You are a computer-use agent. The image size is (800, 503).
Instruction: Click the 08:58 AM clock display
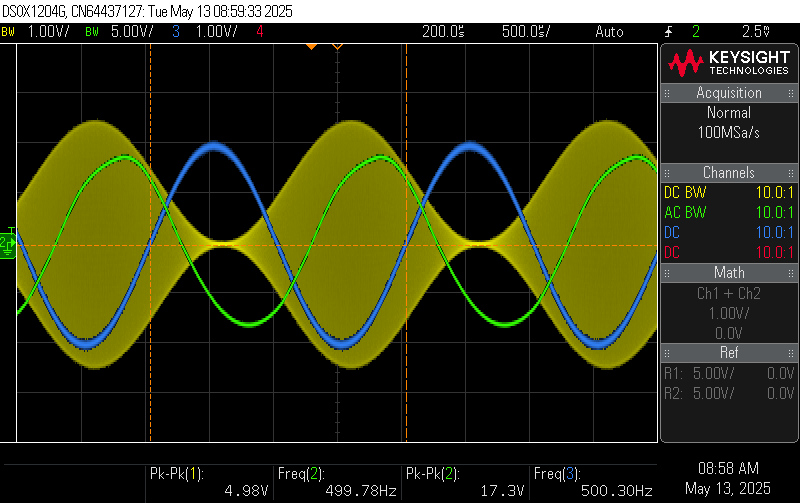[728, 468]
